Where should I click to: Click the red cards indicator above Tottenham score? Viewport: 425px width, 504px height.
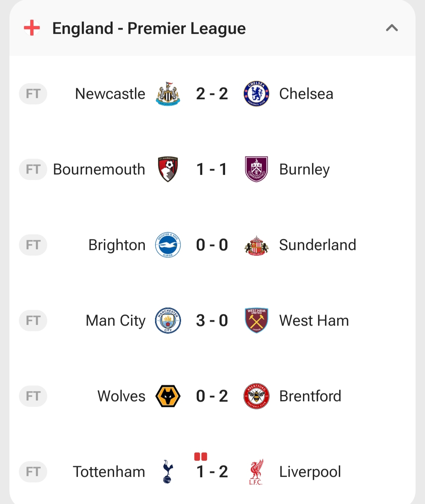pos(201,457)
